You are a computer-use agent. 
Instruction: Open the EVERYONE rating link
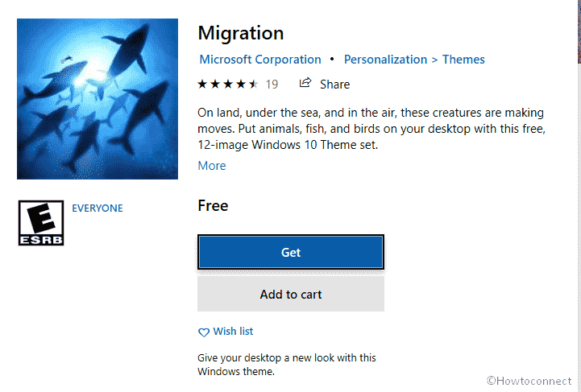click(97, 208)
